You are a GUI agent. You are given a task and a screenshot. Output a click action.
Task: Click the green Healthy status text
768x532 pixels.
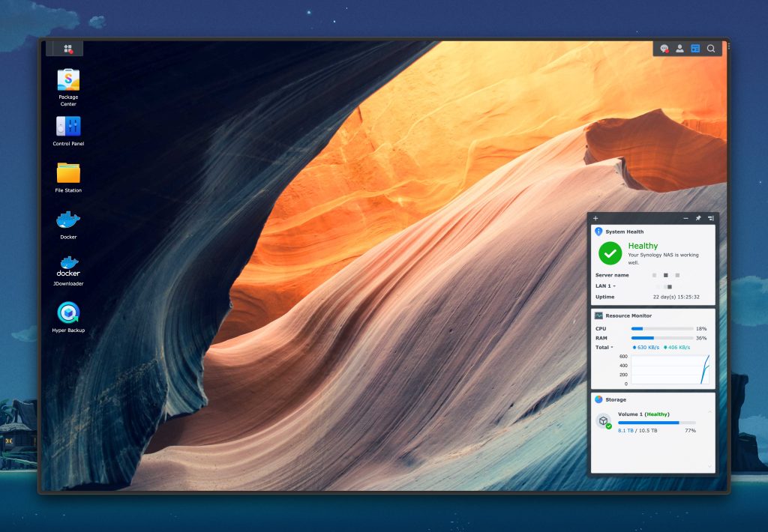coord(643,246)
